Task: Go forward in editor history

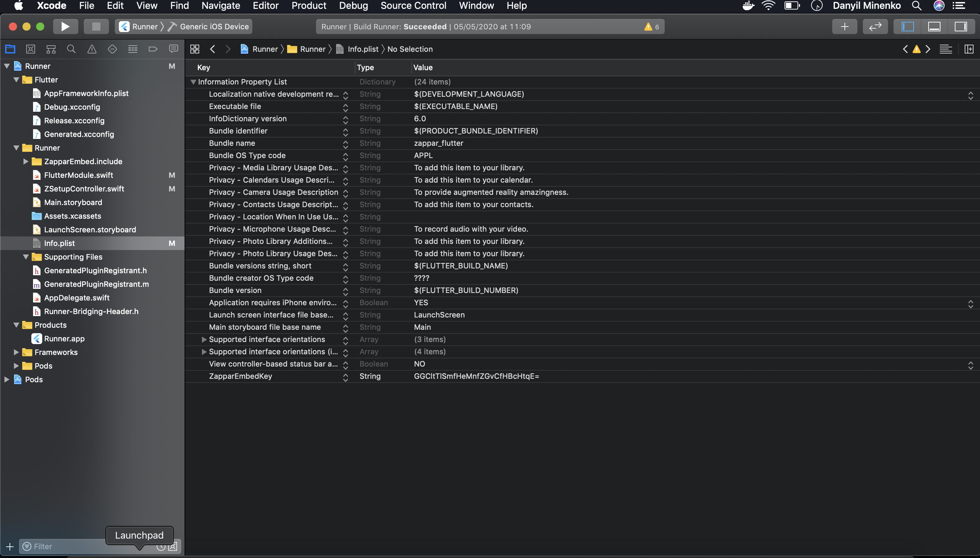Action: point(228,49)
